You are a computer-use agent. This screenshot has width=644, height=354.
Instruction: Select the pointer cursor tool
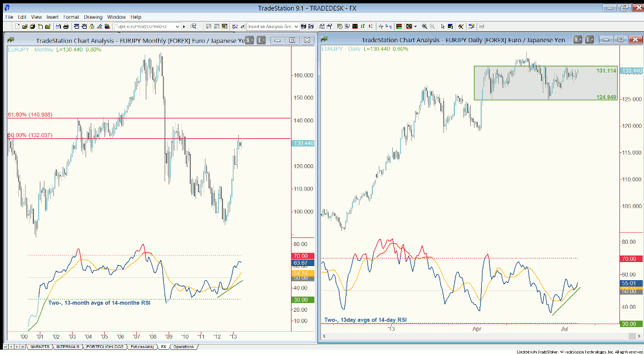click(x=443, y=26)
